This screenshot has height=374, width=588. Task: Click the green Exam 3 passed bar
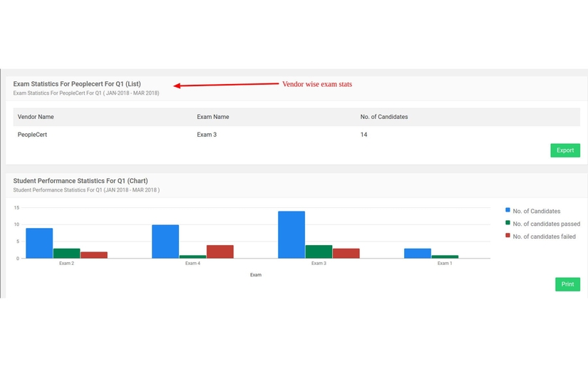coord(319,251)
